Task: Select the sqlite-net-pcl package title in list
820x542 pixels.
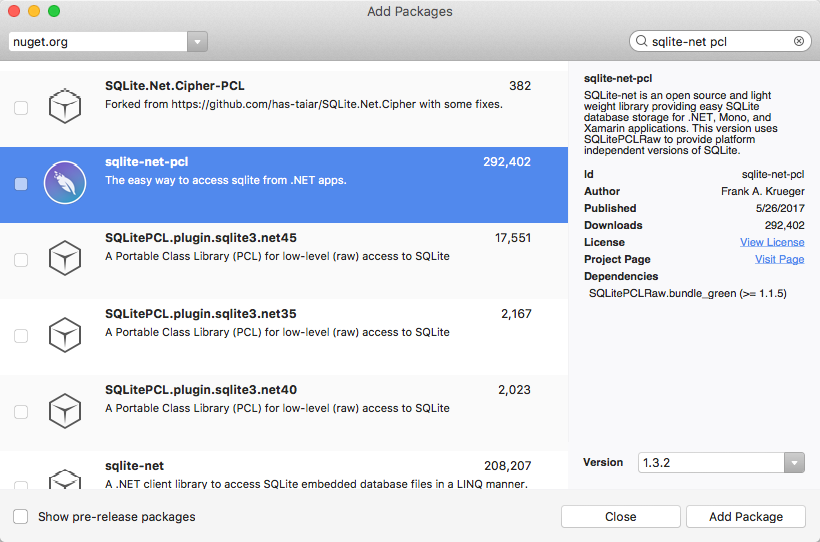Action: tap(146, 162)
